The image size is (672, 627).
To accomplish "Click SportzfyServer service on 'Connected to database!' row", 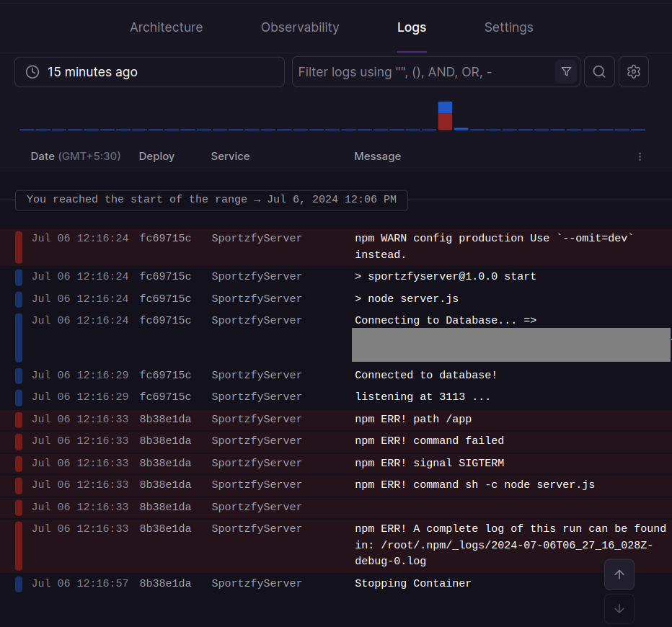I will (256, 375).
